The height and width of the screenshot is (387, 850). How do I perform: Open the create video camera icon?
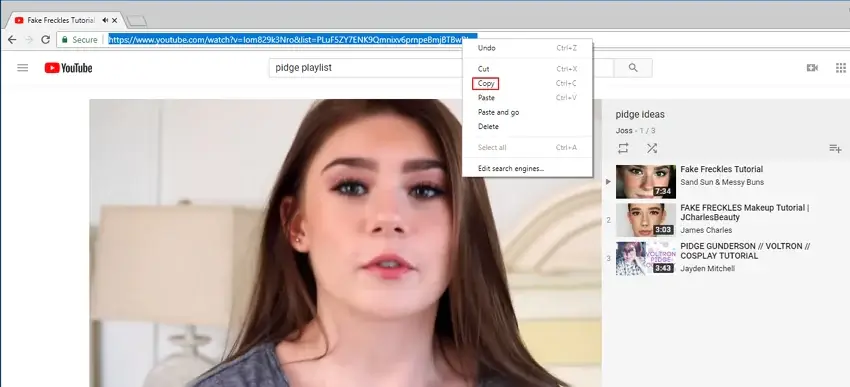[812, 68]
